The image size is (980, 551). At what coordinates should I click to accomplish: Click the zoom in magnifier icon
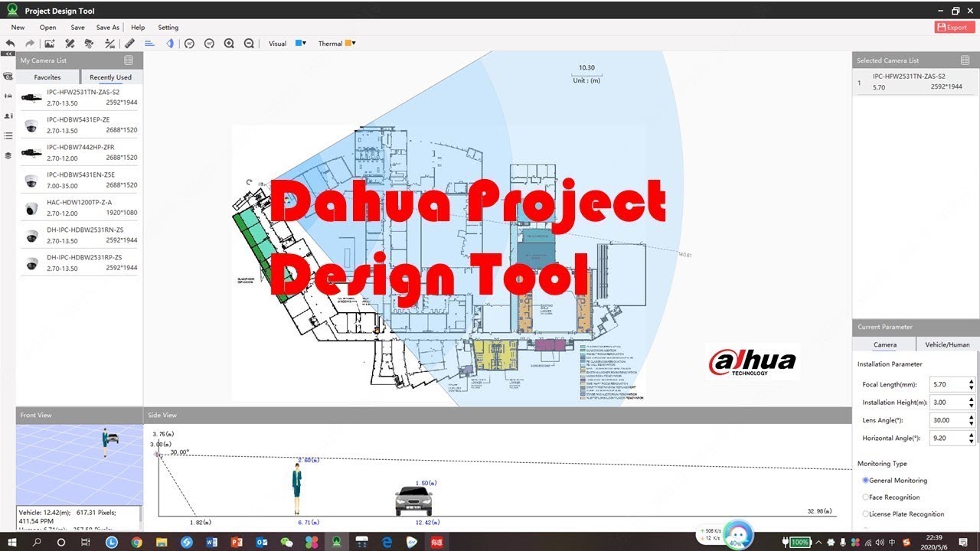[x=229, y=44]
